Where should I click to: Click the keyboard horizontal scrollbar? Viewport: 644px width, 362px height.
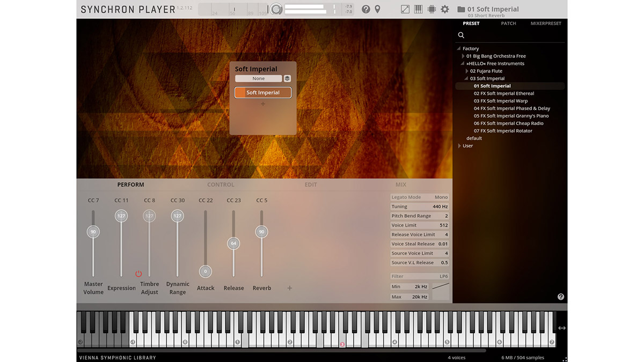282,350
